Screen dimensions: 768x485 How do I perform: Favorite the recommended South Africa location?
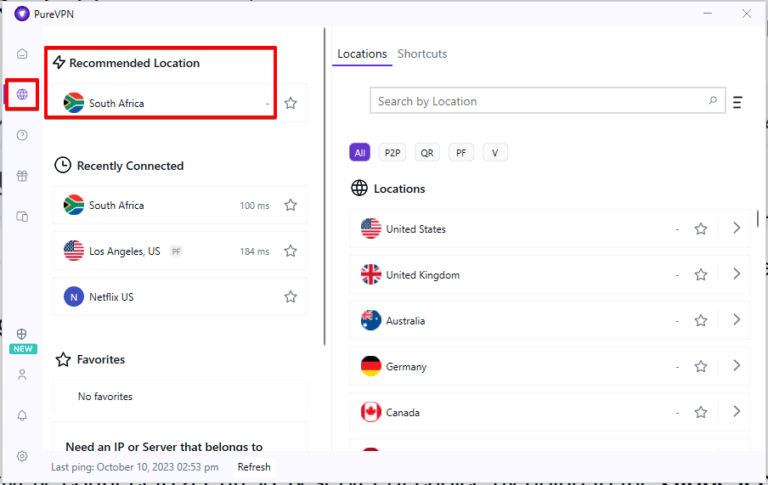(290, 103)
